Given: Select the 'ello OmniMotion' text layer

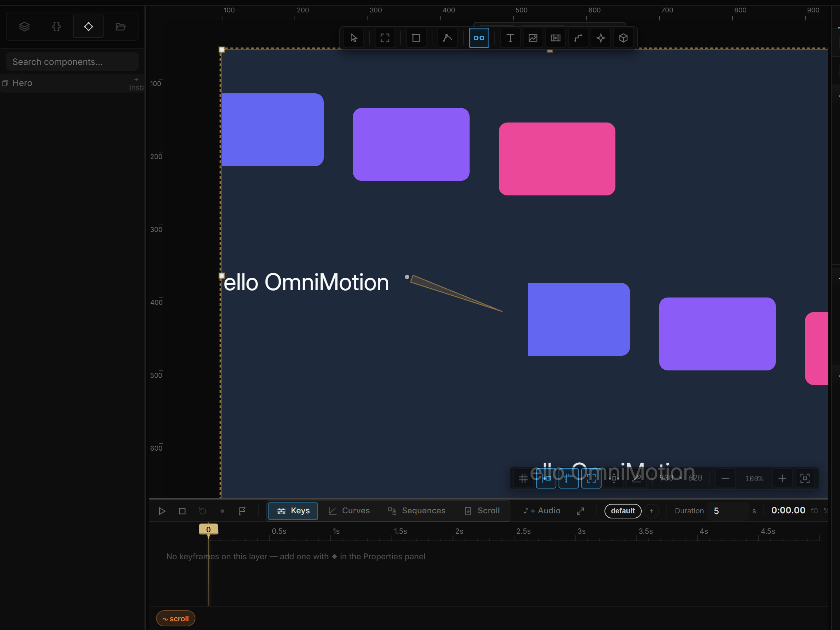Looking at the screenshot, I should click(306, 283).
